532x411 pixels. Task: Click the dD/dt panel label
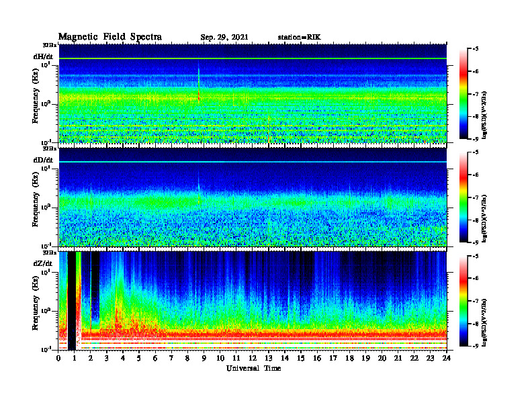pos(43,160)
